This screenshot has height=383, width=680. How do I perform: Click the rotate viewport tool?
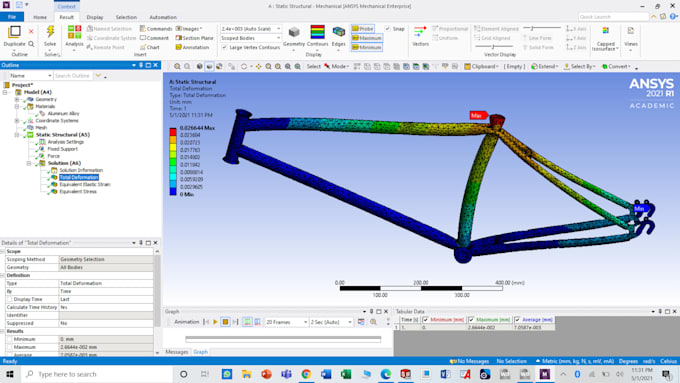[244, 66]
